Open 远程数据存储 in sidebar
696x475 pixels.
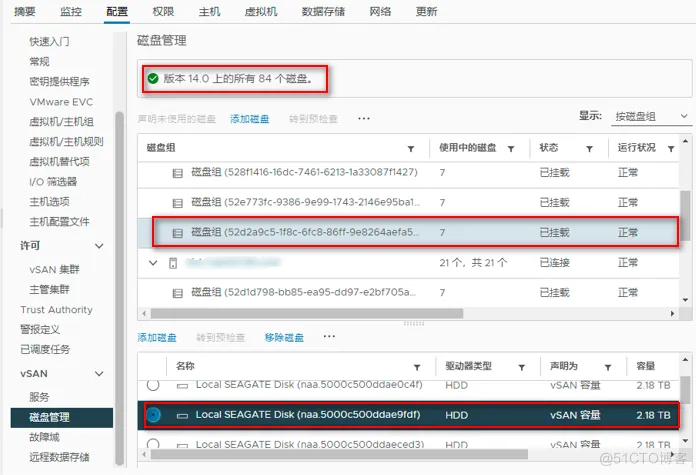click(59, 457)
